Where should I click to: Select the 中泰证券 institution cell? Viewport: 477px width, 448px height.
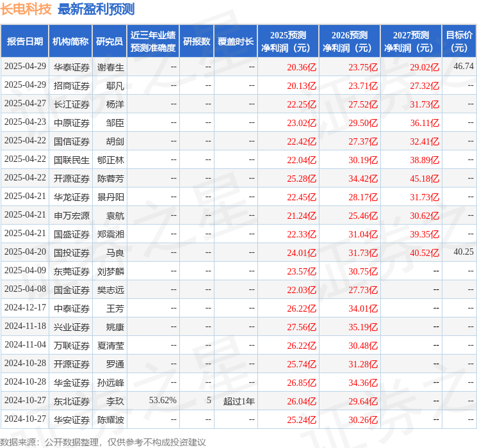pyautogui.click(x=72, y=308)
